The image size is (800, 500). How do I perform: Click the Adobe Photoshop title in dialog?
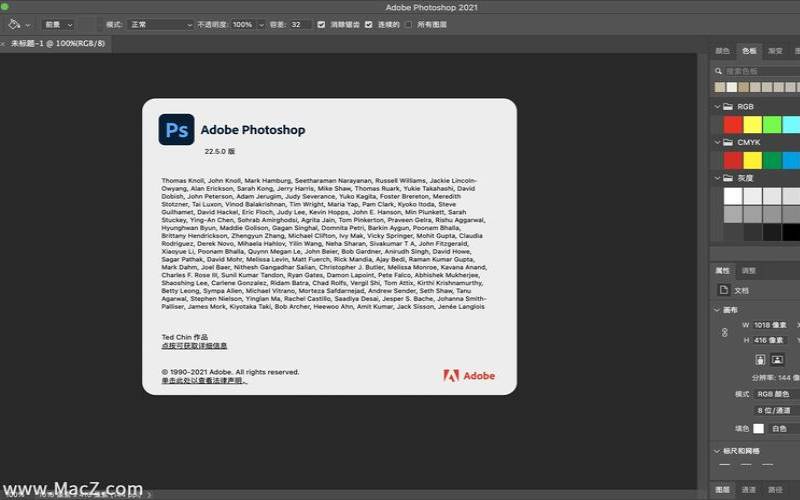point(253,130)
